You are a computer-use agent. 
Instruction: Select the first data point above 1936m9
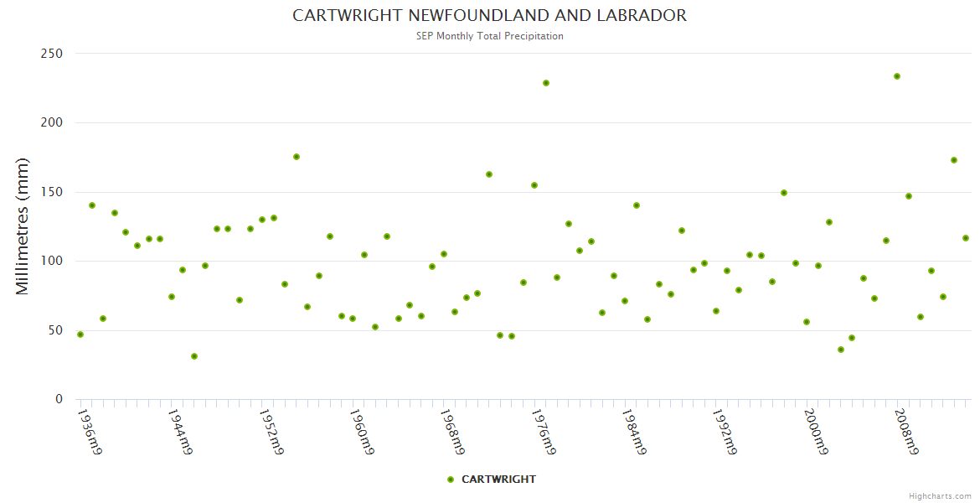point(80,334)
